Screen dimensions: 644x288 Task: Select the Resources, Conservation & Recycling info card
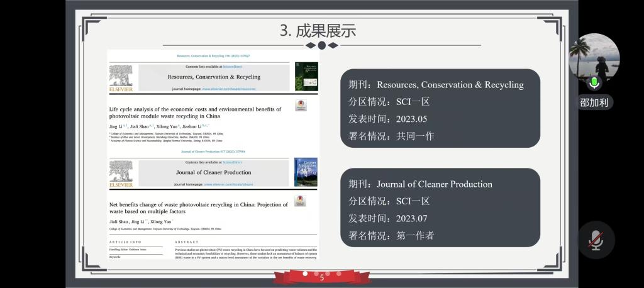coord(440,109)
